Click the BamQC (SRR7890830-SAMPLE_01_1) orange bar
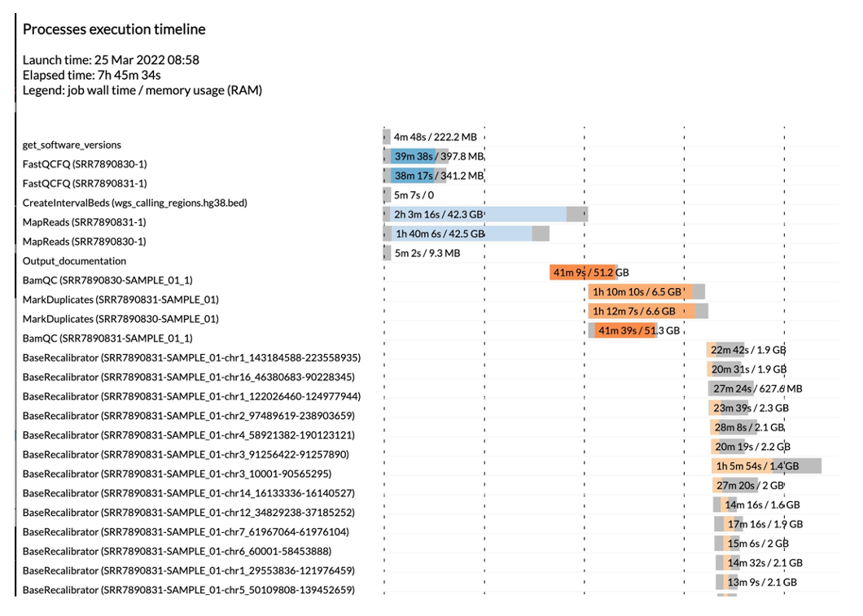This screenshot has height=616, width=863. (x=586, y=271)
